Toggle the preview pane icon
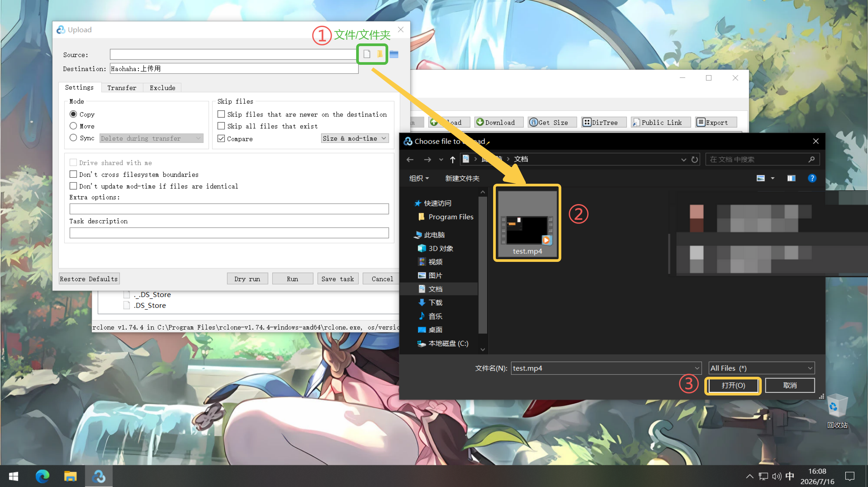 click(791, 178)
